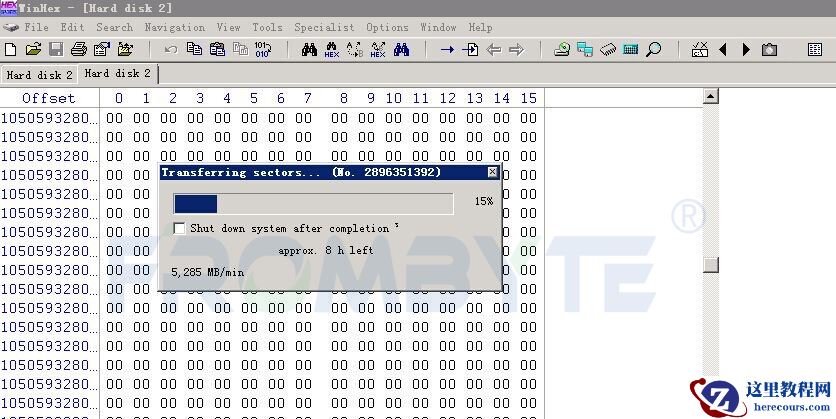Switch to the first Hard disk 2 tab
Image resolution: width=836 pixels, height=419 pixels.
(39, 75)
